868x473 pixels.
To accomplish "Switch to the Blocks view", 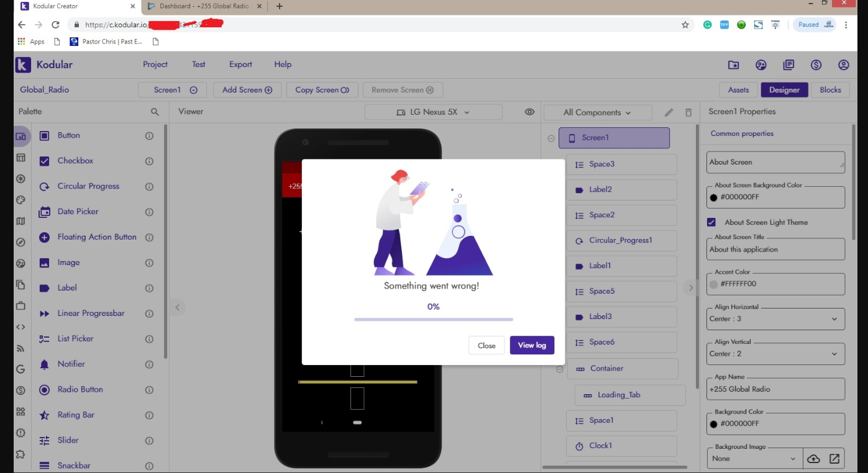I will coord(830,90).
